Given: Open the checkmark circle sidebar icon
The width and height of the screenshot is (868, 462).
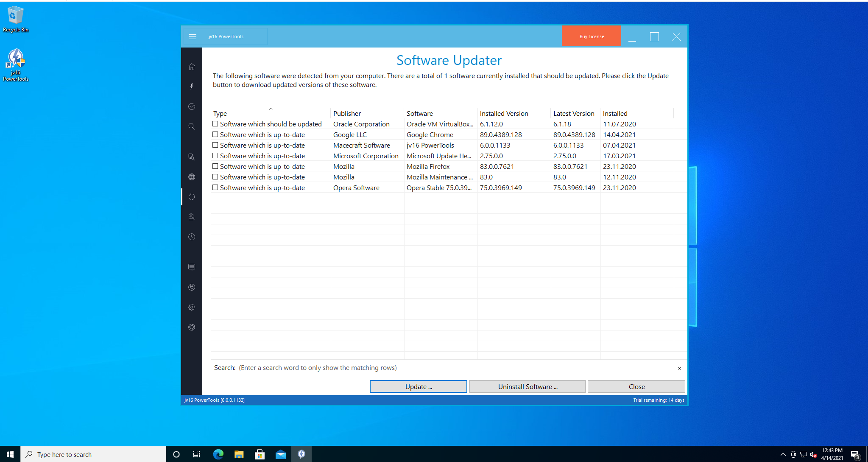Looking at the screenshot, I should (192, 106).
